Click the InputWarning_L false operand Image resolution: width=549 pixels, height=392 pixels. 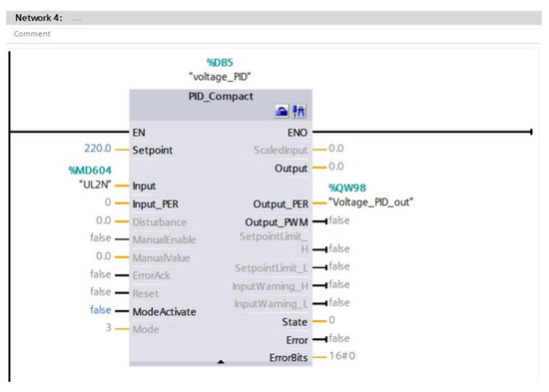339,303
